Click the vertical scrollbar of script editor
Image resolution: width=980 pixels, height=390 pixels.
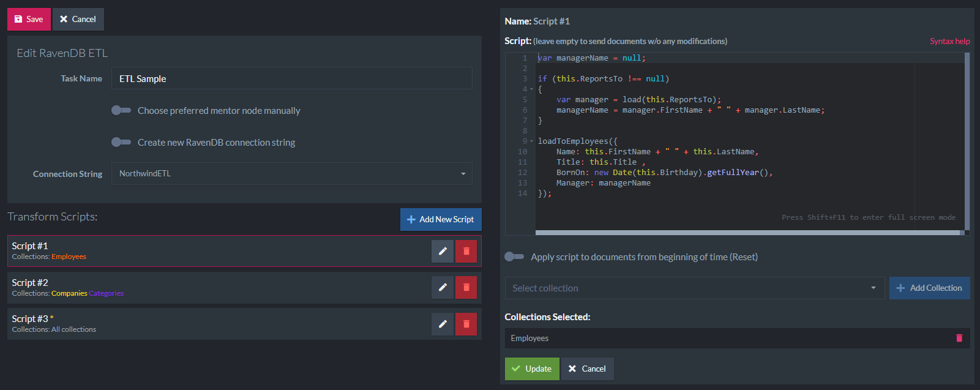tap(967, 141)
